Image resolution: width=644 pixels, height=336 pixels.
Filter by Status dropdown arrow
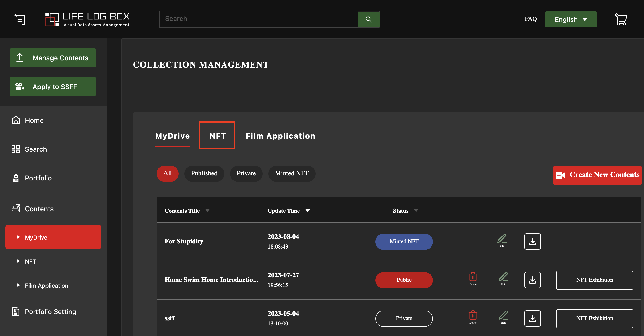[x=416, y=211]
